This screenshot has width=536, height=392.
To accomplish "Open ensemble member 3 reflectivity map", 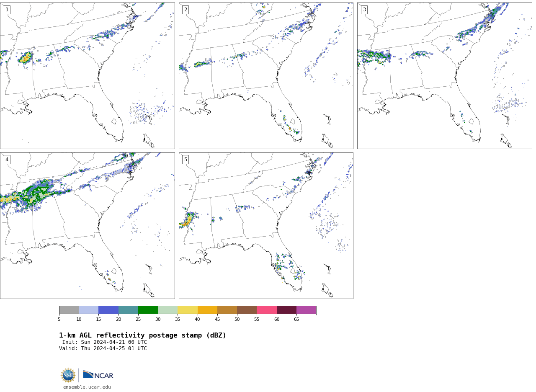I will click(445, 76).
